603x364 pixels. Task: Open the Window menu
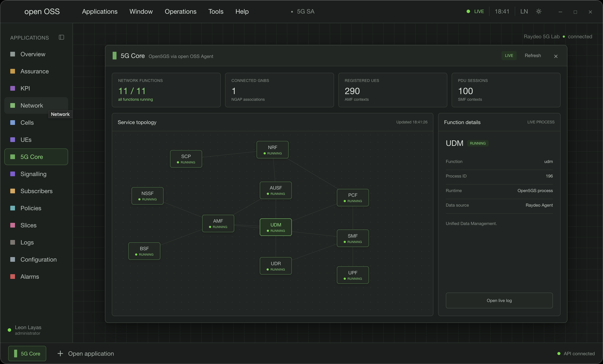point(141,12)
